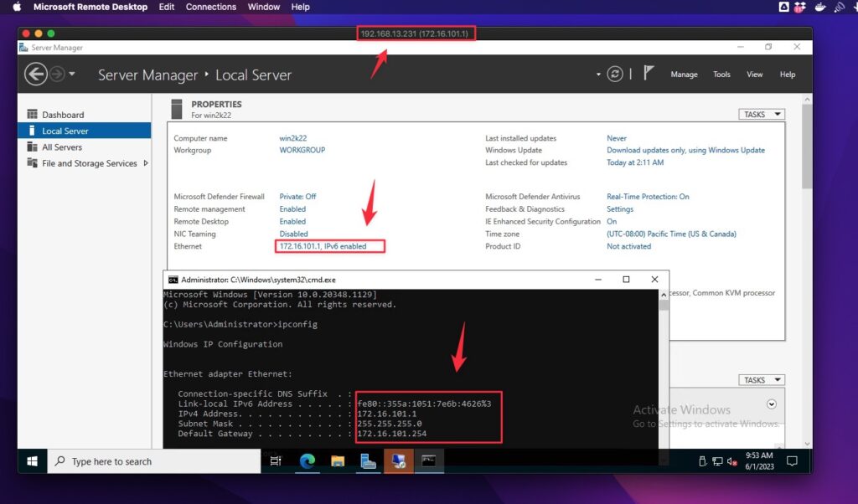Viewport: 858px width, 504px height.
Task: Open the View menu in Server Manager
Action: point(755,75)
